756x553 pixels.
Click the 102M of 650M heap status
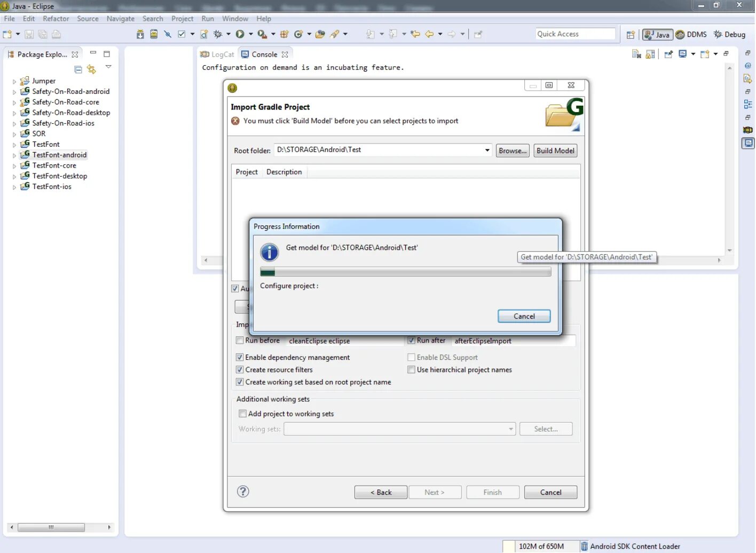[541, 546]
